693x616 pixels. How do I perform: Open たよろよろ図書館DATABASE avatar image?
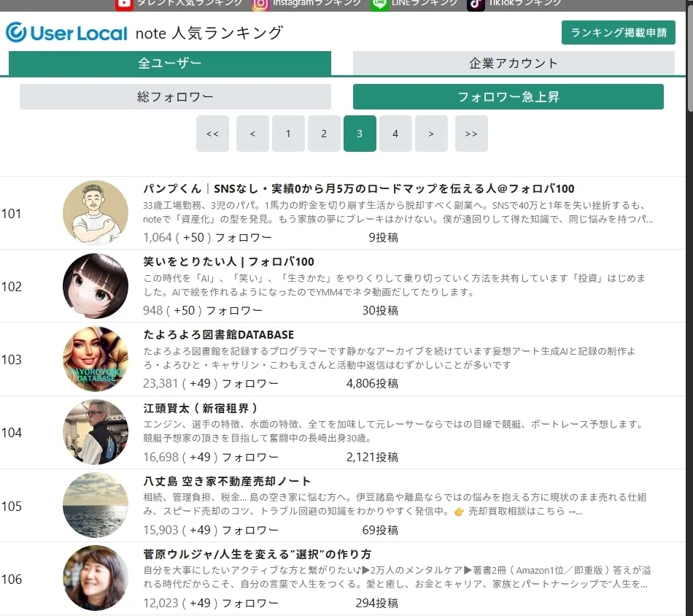tap(96, 358)
